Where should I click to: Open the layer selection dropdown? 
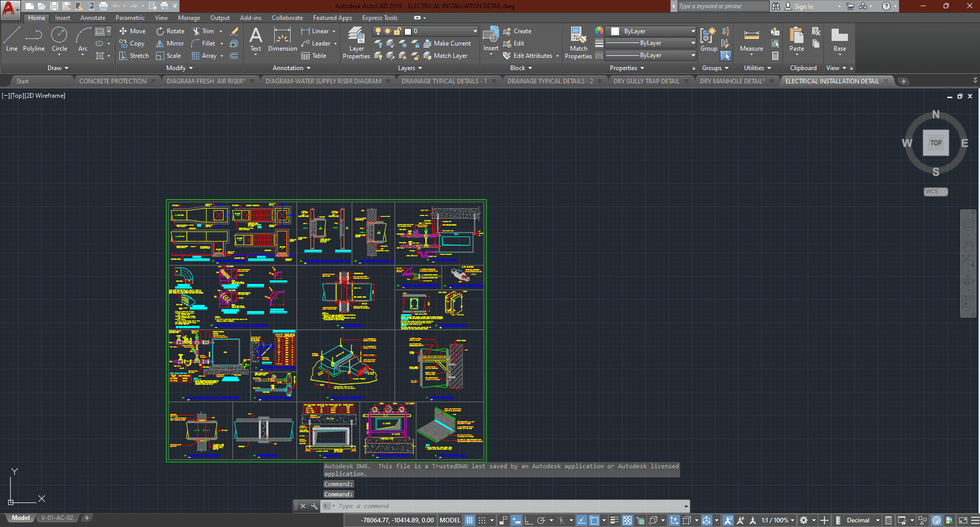click(474, 31)
